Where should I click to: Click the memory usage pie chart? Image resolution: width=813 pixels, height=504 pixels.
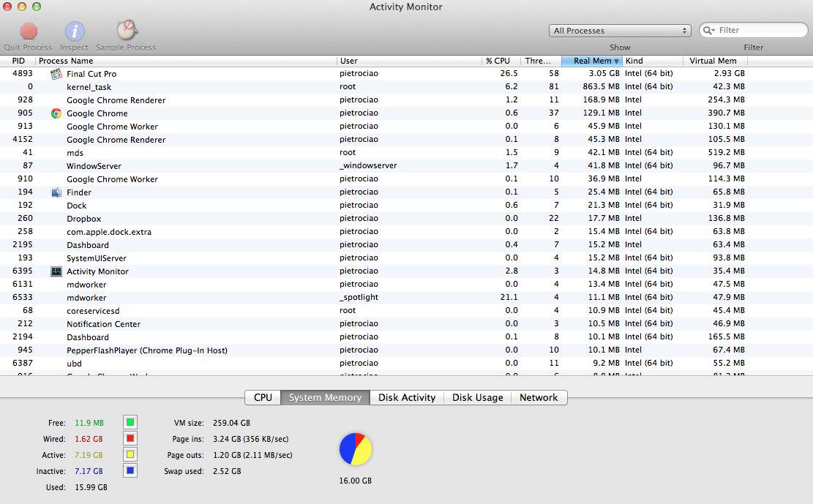point(356,449)
